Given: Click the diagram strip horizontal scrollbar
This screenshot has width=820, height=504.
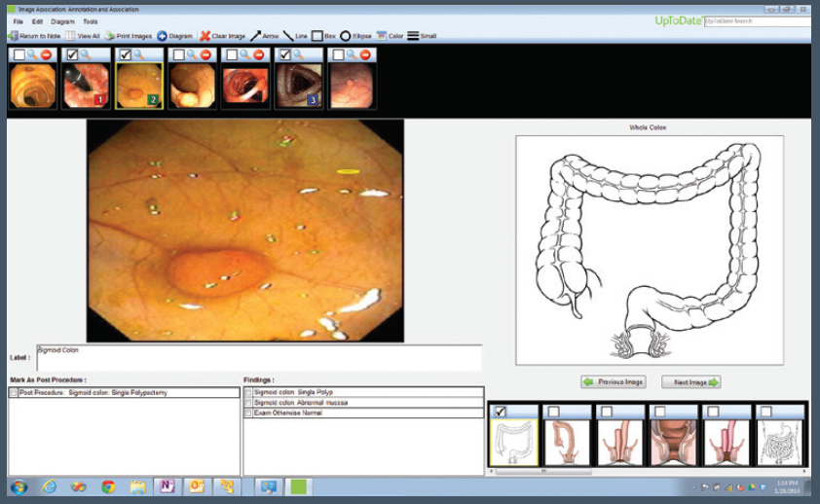Looking at the screenshot, I should click(x=543, y=472).
